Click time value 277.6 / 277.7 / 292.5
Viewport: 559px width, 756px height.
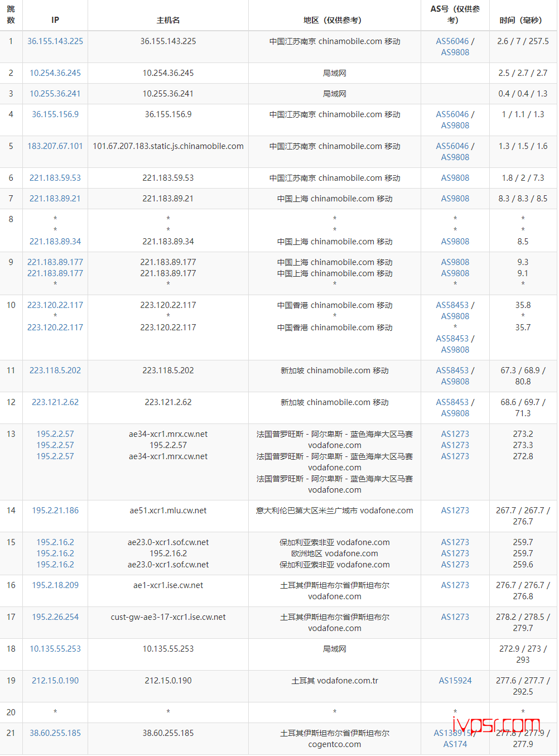523,686
